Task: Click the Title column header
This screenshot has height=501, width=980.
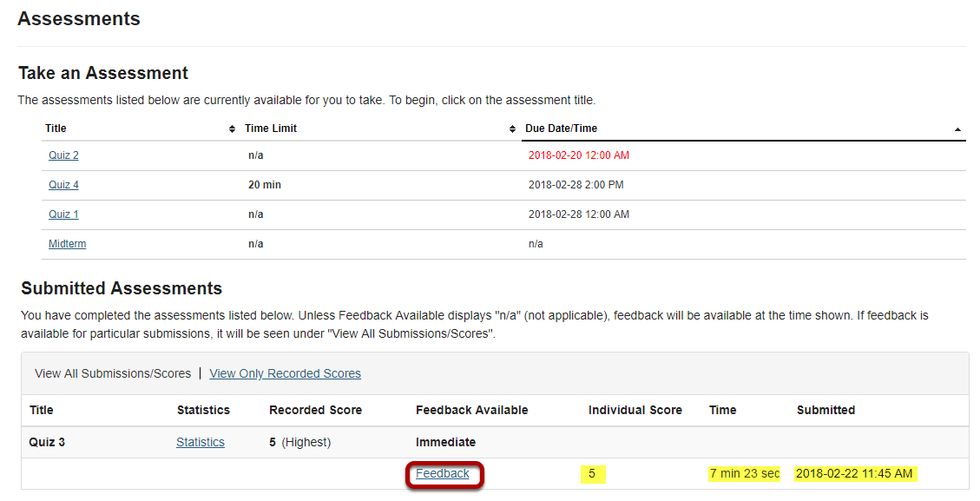Action: [x=56, y=129]
